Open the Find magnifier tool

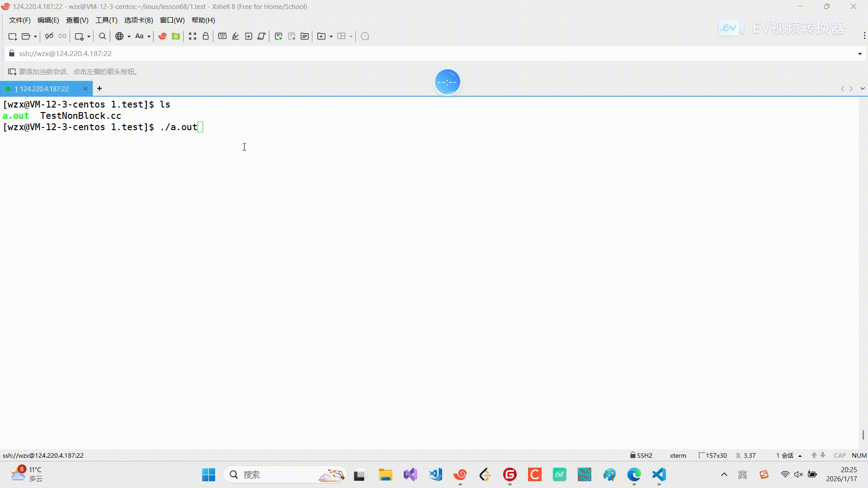[103, 36]
